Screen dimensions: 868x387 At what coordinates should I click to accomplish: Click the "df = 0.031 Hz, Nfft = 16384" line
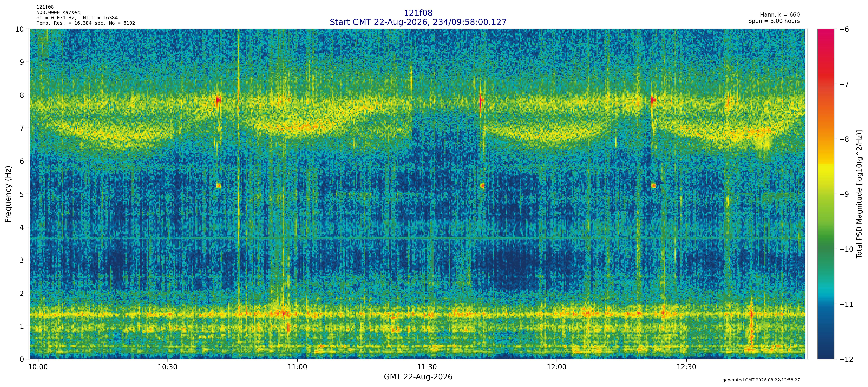(x=77, y=18)
